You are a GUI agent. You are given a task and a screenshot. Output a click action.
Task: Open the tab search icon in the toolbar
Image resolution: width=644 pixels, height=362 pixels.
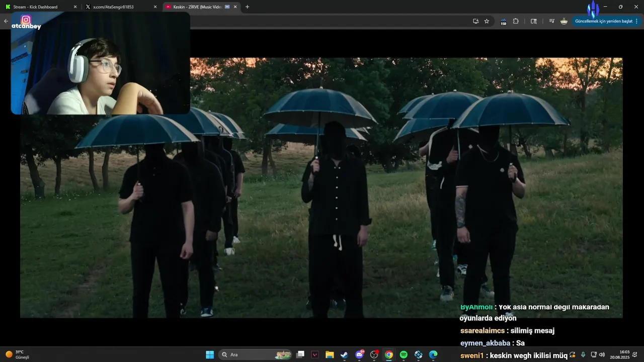[x=534, y=21]
